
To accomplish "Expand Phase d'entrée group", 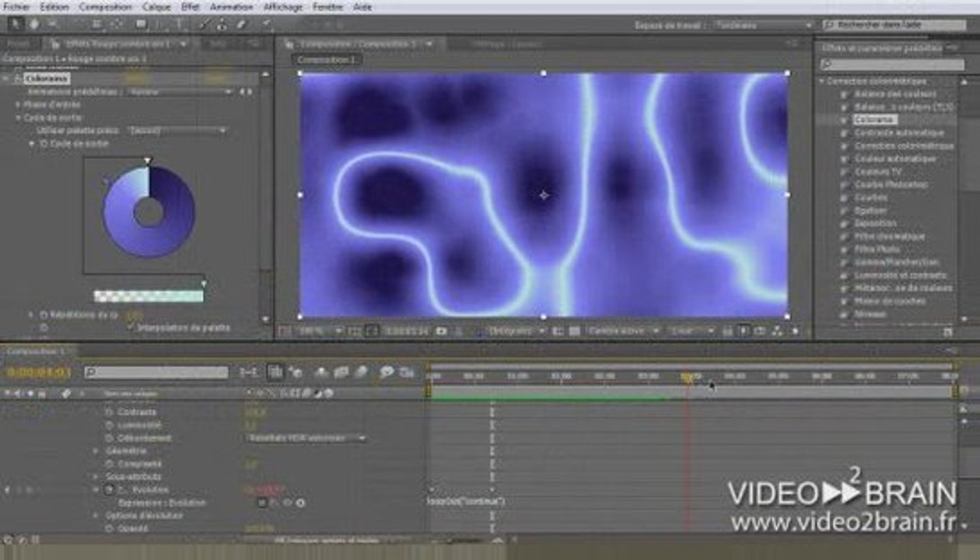I will [x=19, y=105].
